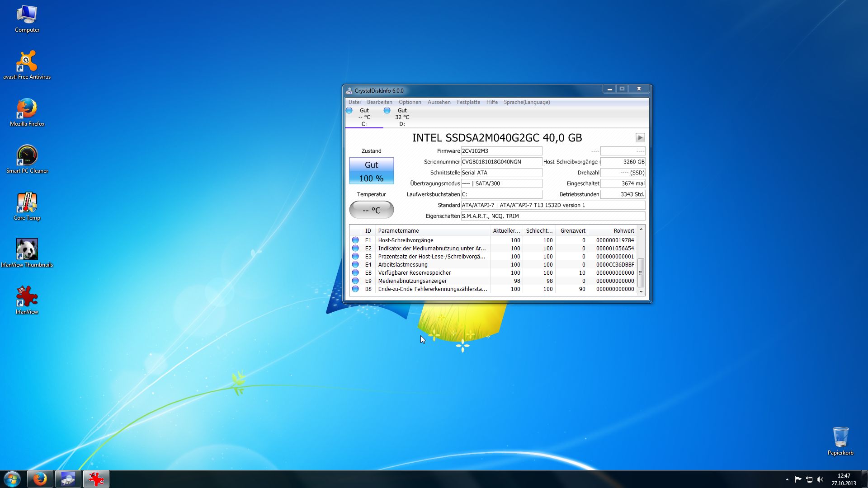868x488 pixels.
Task: Select the Smart PC Cleaner shortcut
Action: [x=27, y=159]
